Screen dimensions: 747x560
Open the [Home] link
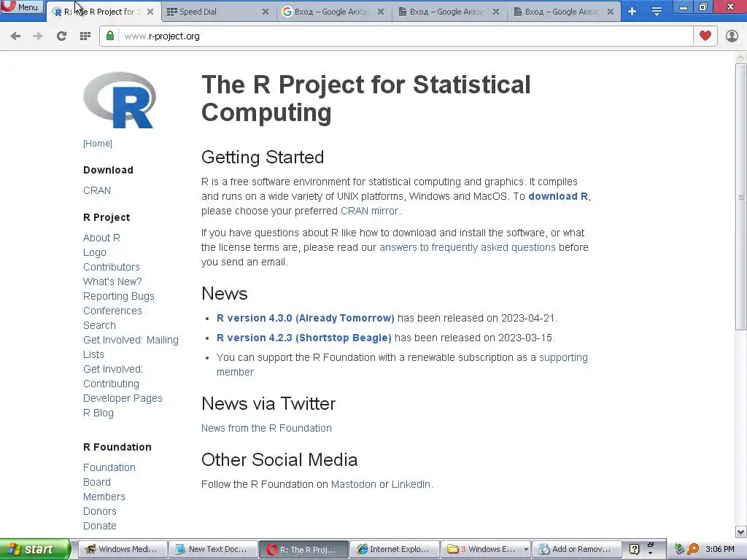98,144
